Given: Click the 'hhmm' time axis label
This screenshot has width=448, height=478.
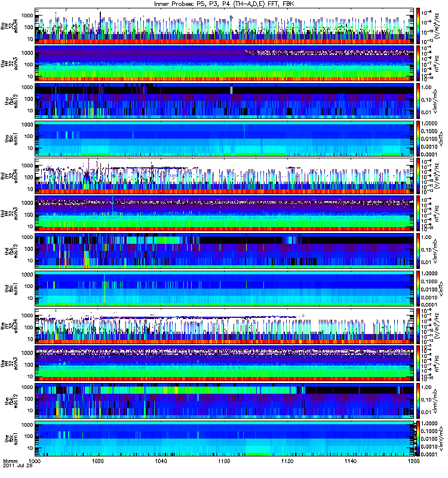Looking at the screenshot, I should [10, 461].
